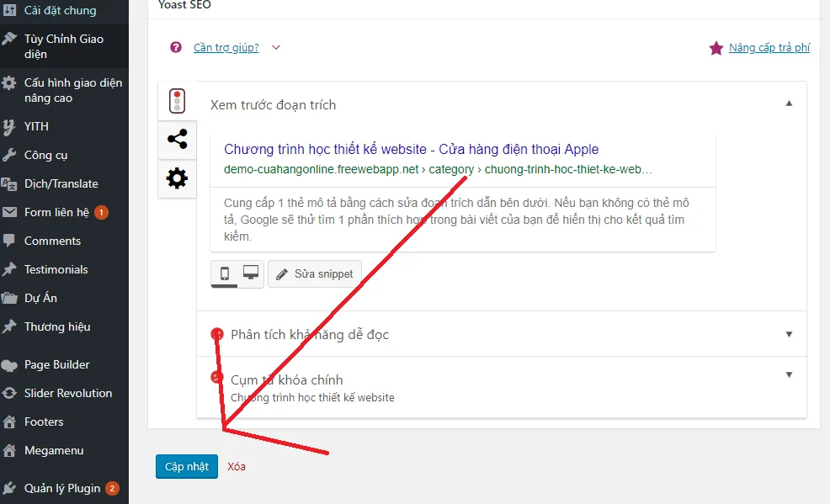Click the Xem trước đoạn trích heading

click(273, 104)
